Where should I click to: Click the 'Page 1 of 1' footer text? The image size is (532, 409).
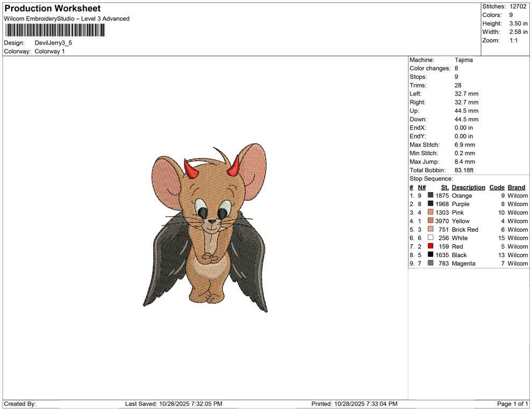(x=512, y=404)
